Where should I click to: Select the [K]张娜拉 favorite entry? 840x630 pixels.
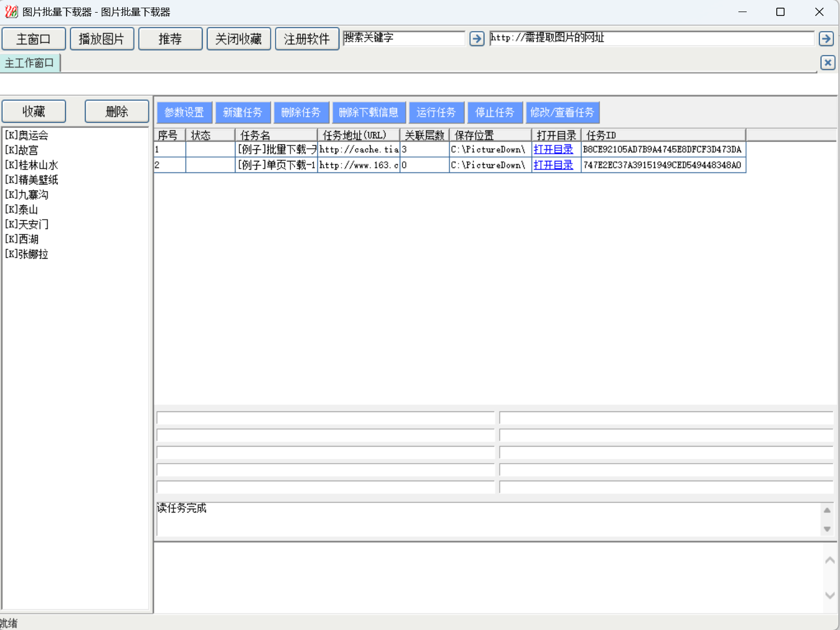click(x=26, y=254)
